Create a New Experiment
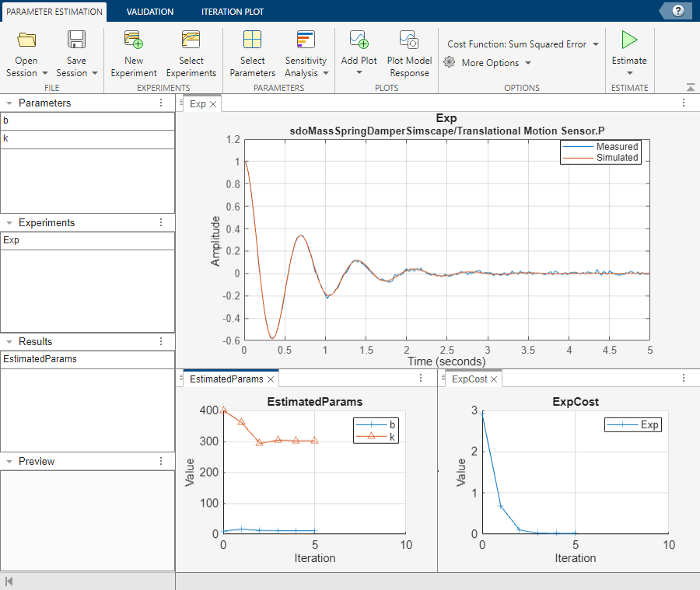The image size is (700, 590). (x=133, y=40)
